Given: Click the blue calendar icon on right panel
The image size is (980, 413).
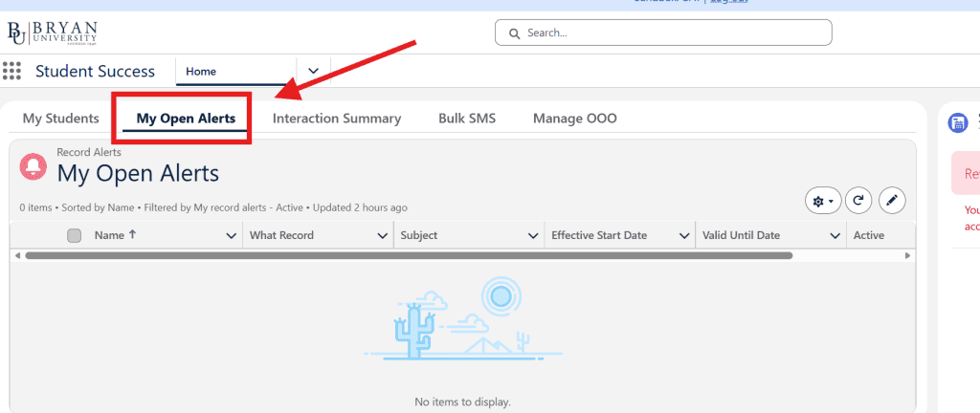Looking at the screenshot, I should tap(957, 122).
